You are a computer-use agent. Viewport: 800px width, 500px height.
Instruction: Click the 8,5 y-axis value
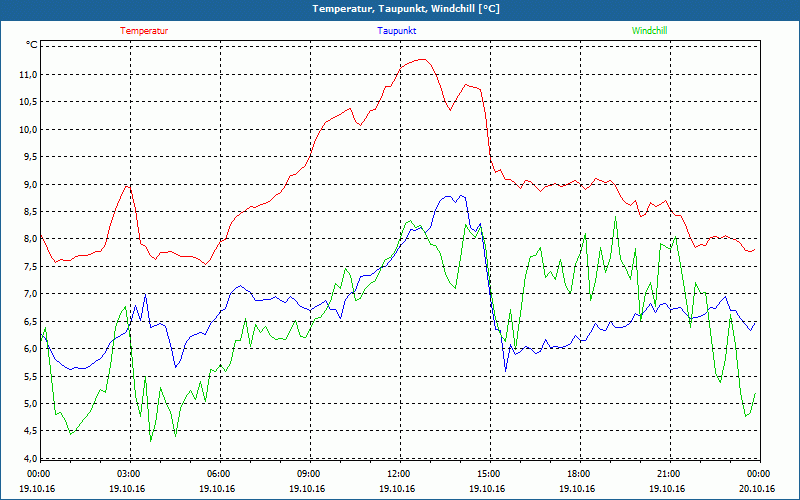point(30,212)
